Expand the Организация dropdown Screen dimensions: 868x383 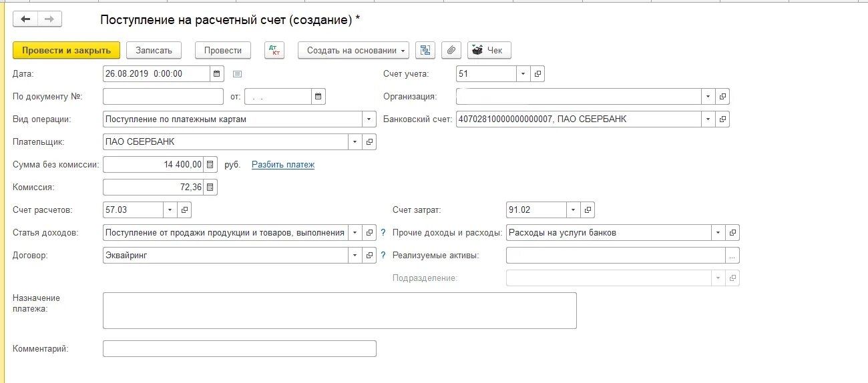tap(708, 96)
